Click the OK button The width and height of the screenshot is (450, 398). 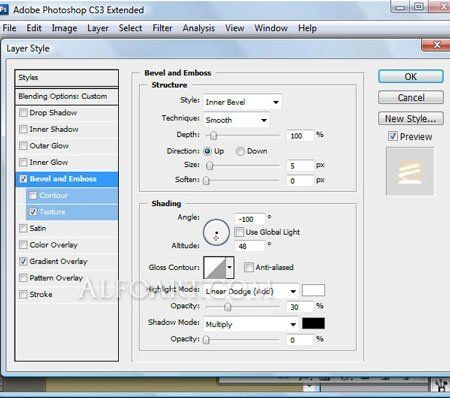[411, 77]
